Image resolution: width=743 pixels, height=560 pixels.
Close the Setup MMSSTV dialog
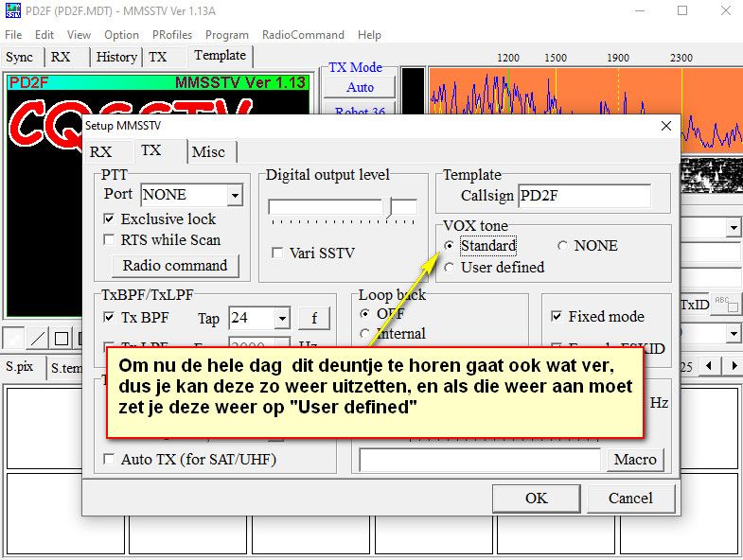pos(665,126)
